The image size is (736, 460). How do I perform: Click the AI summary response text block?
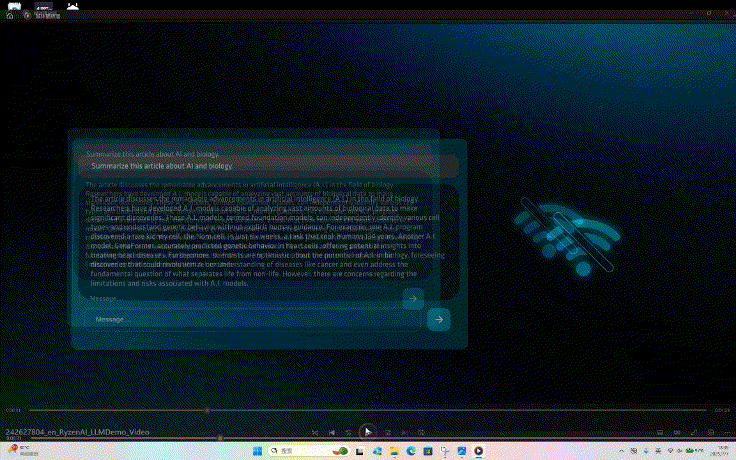pos(256,241)
